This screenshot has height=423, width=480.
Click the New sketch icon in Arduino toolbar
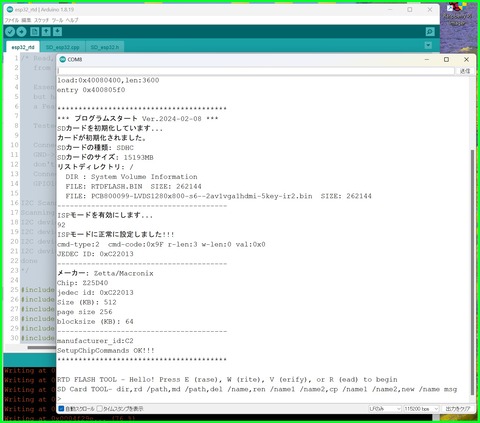[34, 32]
